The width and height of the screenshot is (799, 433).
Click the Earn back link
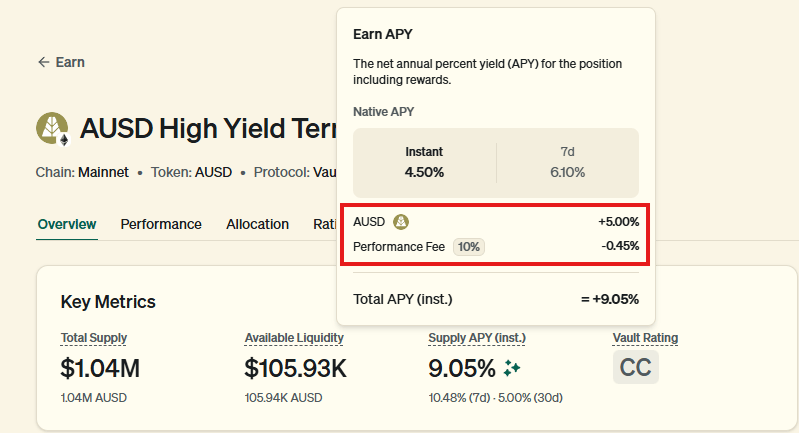(x=69, y=62)
